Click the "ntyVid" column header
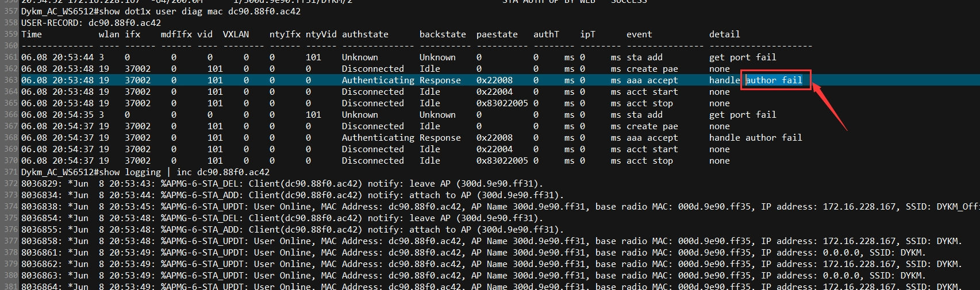The height and width of the screenshot is (290, 980). 321,34
